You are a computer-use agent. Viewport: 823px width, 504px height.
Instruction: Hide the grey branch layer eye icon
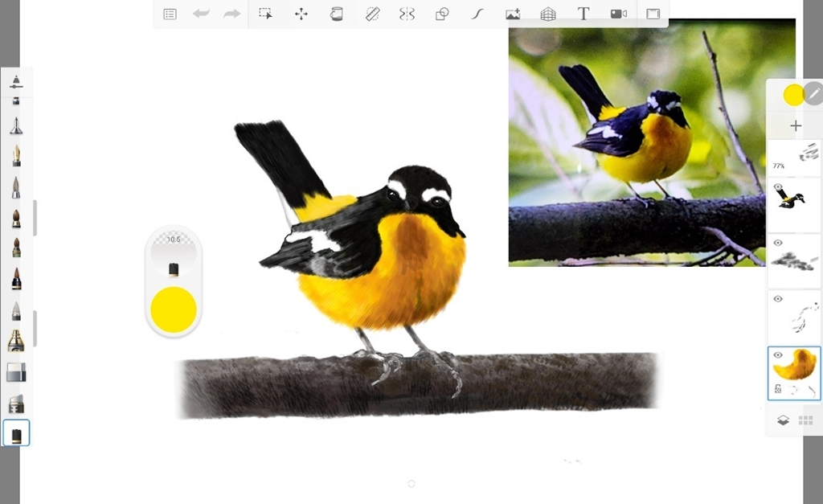click(x=778, y=243)
